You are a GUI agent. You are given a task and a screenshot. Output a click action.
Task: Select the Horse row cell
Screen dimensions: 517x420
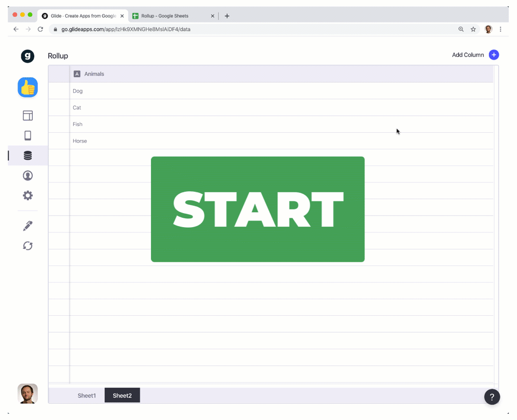tap(80, 141)
